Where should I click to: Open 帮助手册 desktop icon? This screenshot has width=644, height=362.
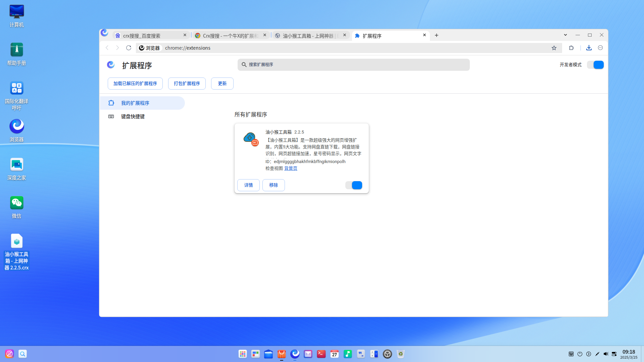16,54
